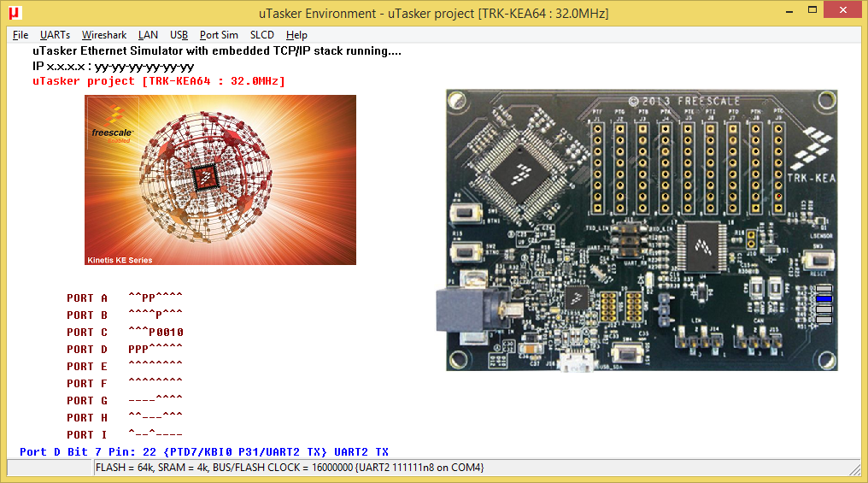The image size is (868, 483).
Task: Open the SLCD menu
Action: coord(262,35)
